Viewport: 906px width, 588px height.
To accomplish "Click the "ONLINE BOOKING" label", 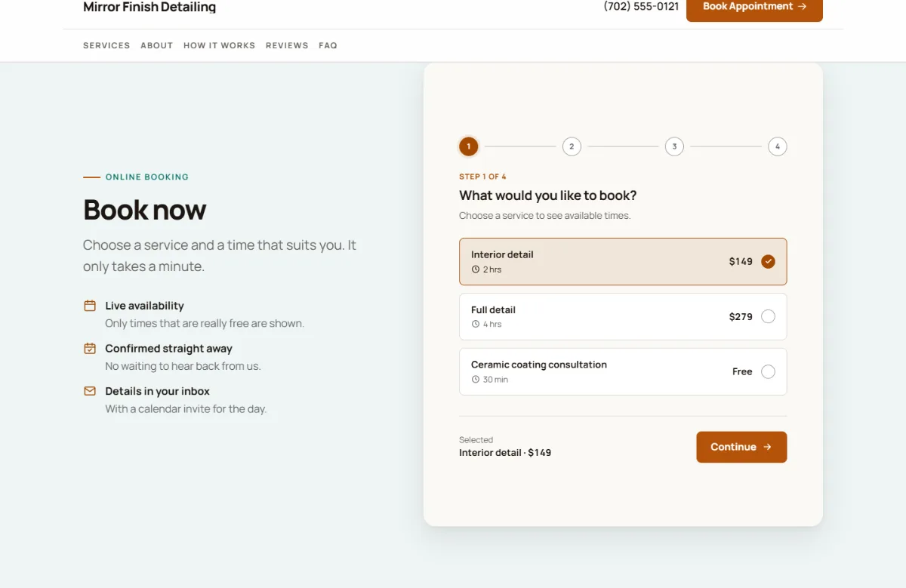I will [x=147, y=177].
